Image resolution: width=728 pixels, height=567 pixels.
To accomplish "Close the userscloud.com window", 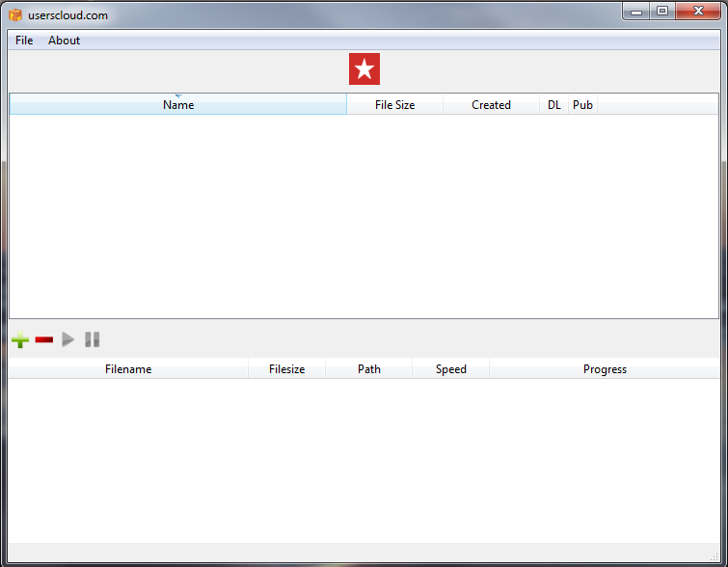I will pyautogui.click(x=698, y=12).
